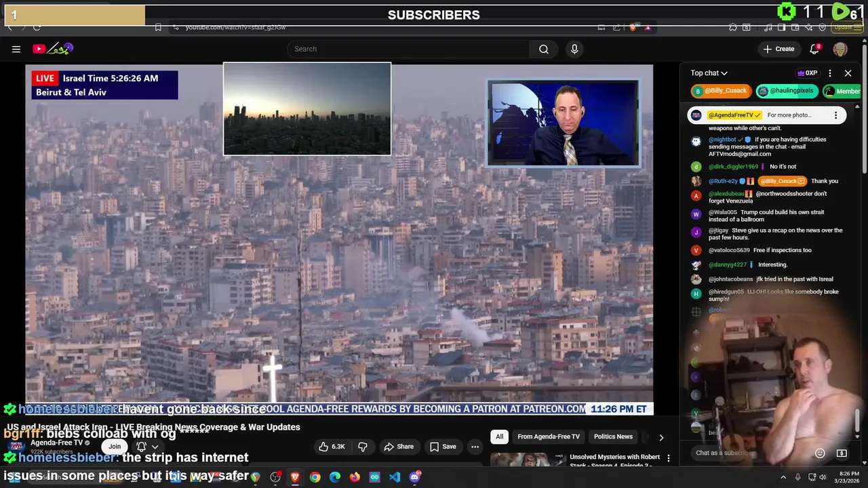Open Unsolved Mysteries with Robert Stack title
The height and width of the screenshot is (488, 868).
point(614,460)
